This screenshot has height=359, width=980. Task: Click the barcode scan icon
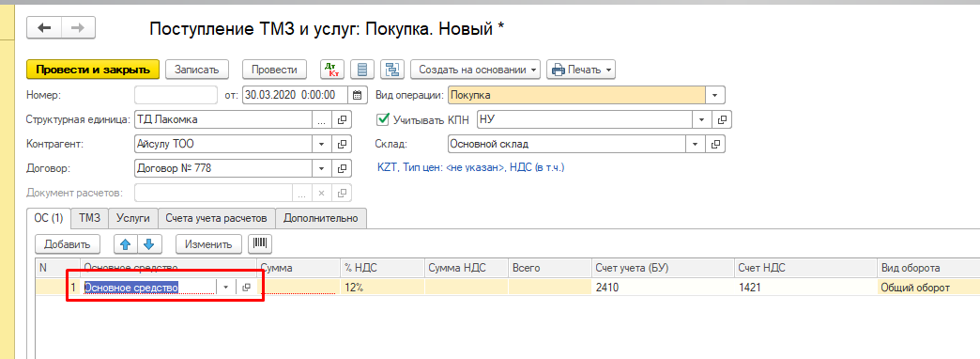[260, 243]
